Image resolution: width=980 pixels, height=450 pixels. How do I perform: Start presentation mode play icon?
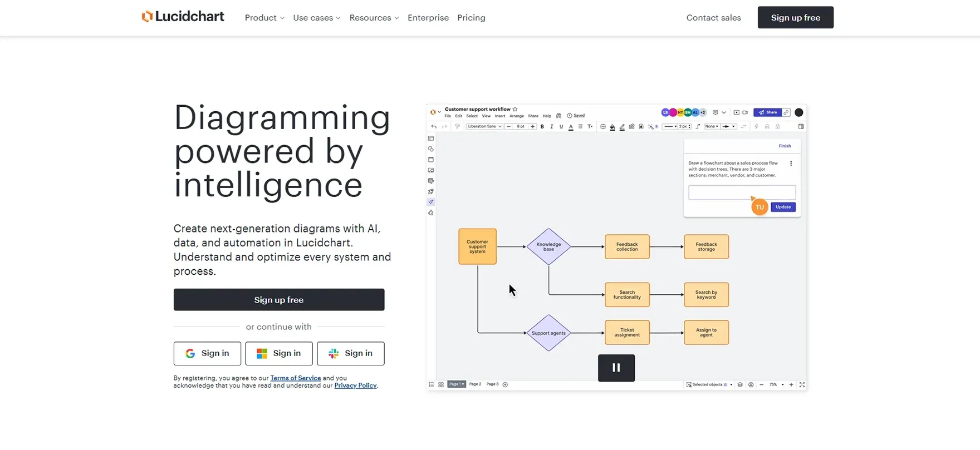pos(737,112)
